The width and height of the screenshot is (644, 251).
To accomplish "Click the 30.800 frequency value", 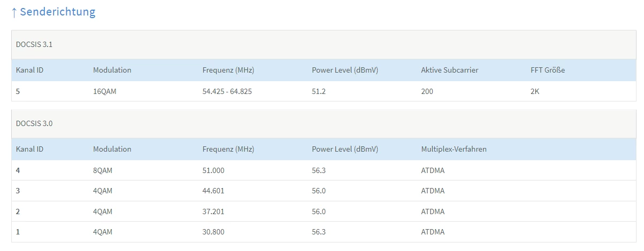I will tap(213, 232).
